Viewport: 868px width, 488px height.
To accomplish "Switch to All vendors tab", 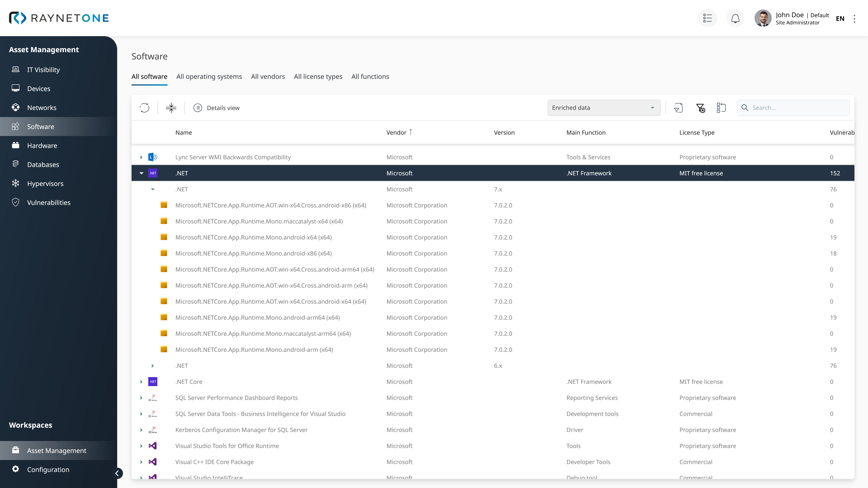I will pyautogui.click(x=268, y=76).
